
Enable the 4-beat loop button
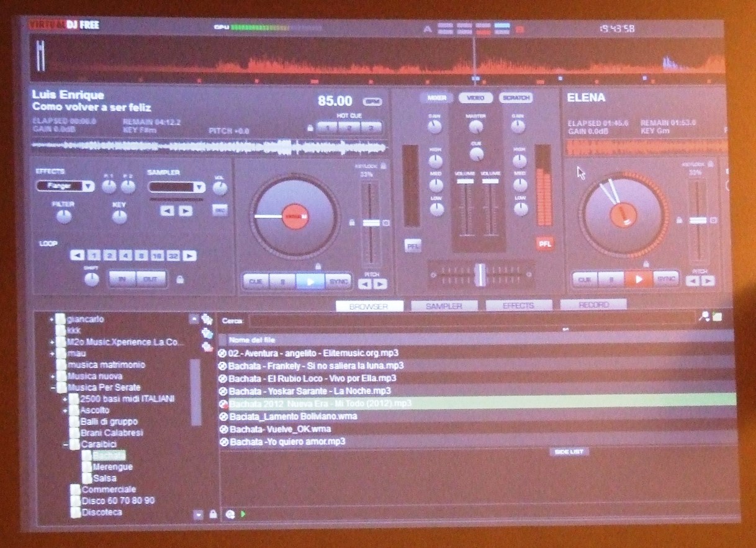click(x=125, y=255)
